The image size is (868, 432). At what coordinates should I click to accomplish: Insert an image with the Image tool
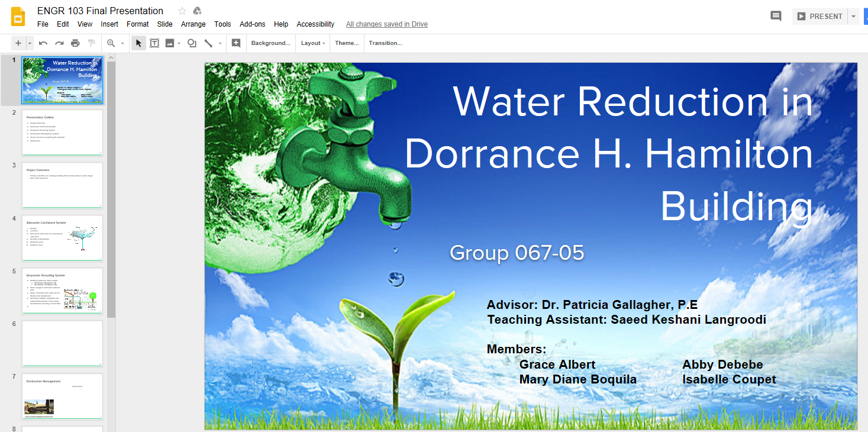(170, 43)
